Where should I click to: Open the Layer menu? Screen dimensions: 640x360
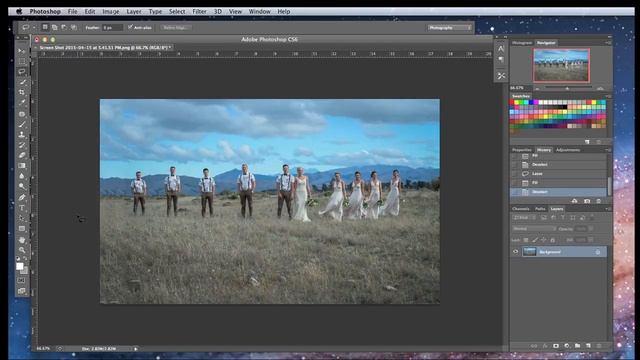[133, 11]
